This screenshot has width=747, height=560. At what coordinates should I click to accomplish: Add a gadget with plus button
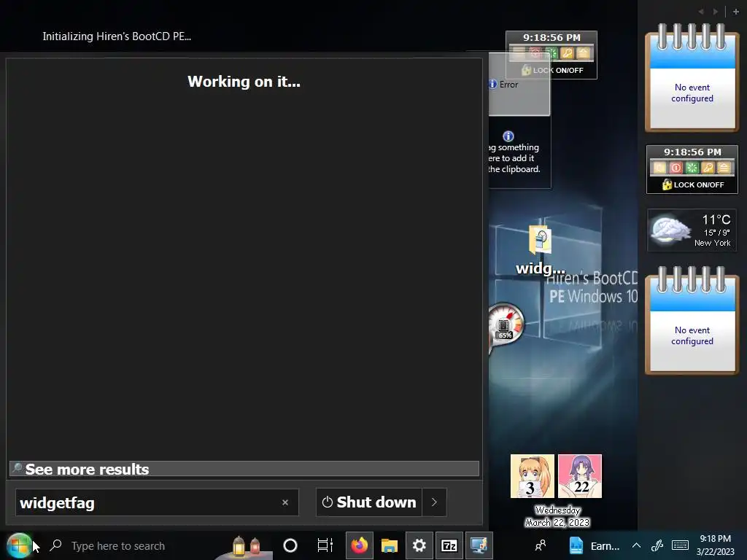pos(736,12)
